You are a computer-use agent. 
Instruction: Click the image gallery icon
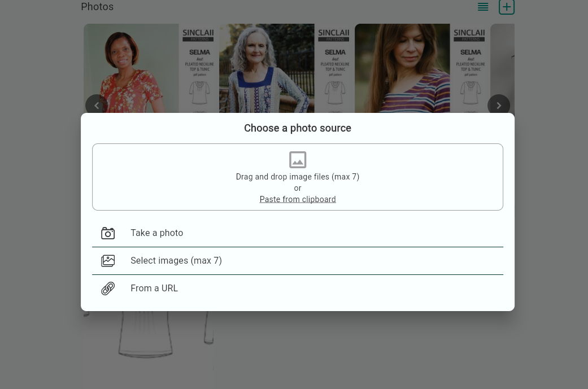coord(108,261)
